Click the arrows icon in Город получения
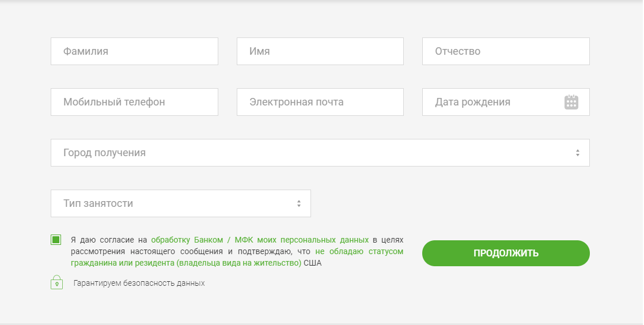644x325 pixels. tap(577, 153)
